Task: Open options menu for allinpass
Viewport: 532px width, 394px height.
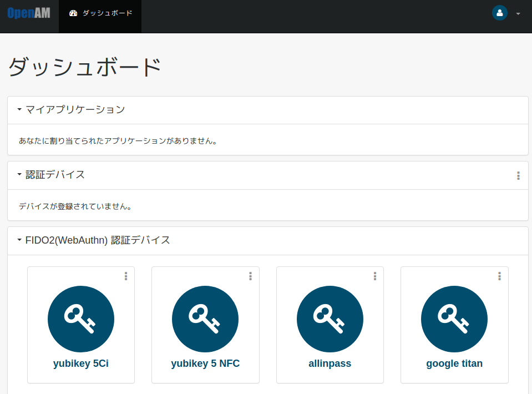Action: (375, 276)
